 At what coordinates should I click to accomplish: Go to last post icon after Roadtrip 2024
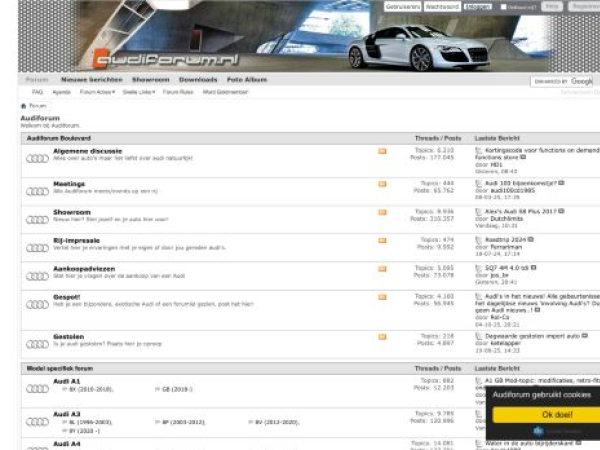coord(530,240)
